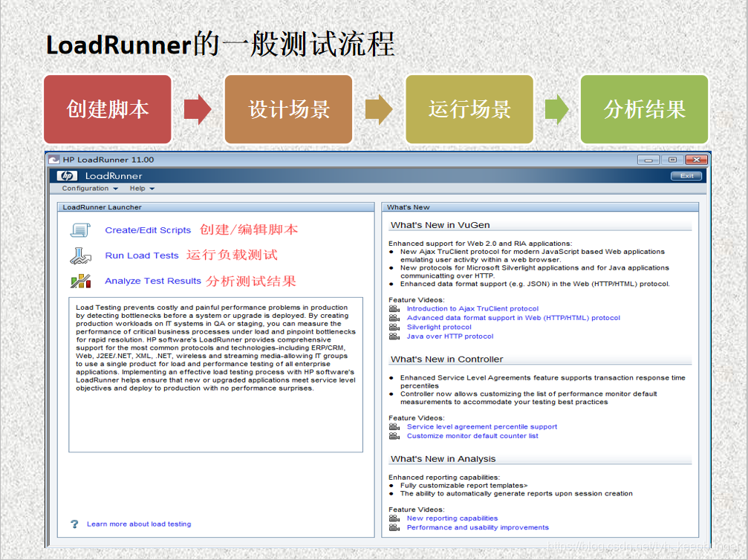Click the Load Testing description text box
The width and height of the screenshot is (748, 560).
[x=215, y=374]
